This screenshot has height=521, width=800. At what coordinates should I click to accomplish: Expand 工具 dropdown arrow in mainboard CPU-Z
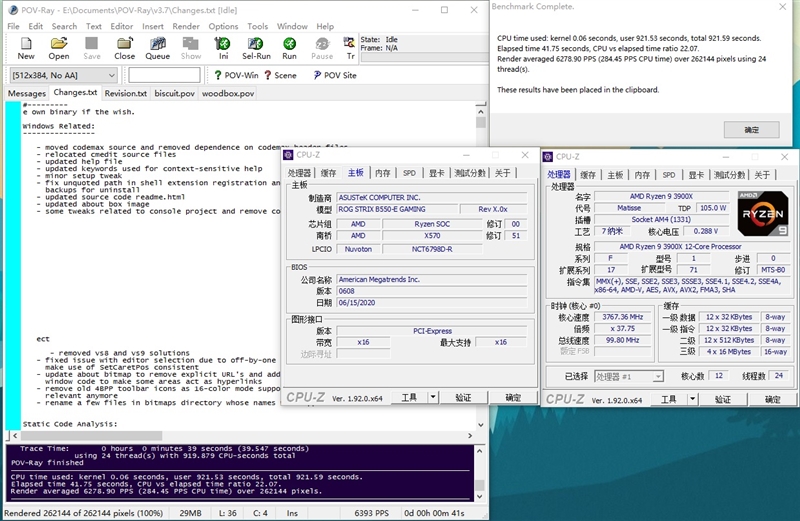pyautogui.click(x=433, y=397)
